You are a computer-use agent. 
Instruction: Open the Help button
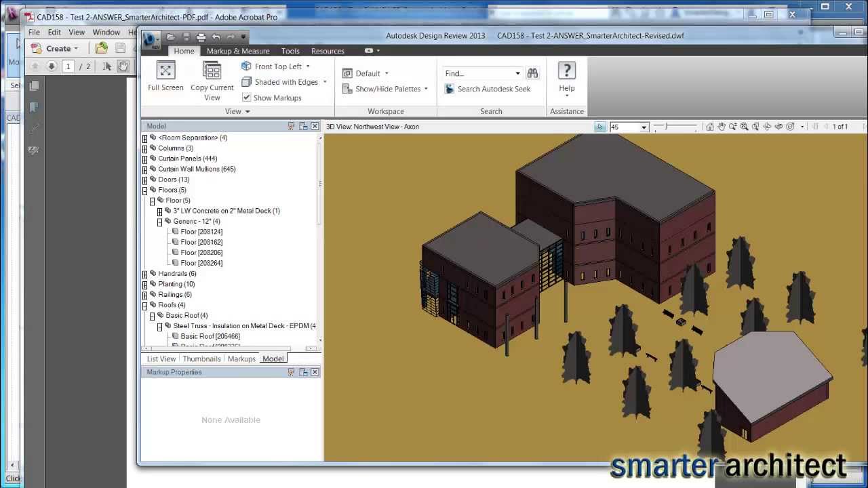[567, 79]
